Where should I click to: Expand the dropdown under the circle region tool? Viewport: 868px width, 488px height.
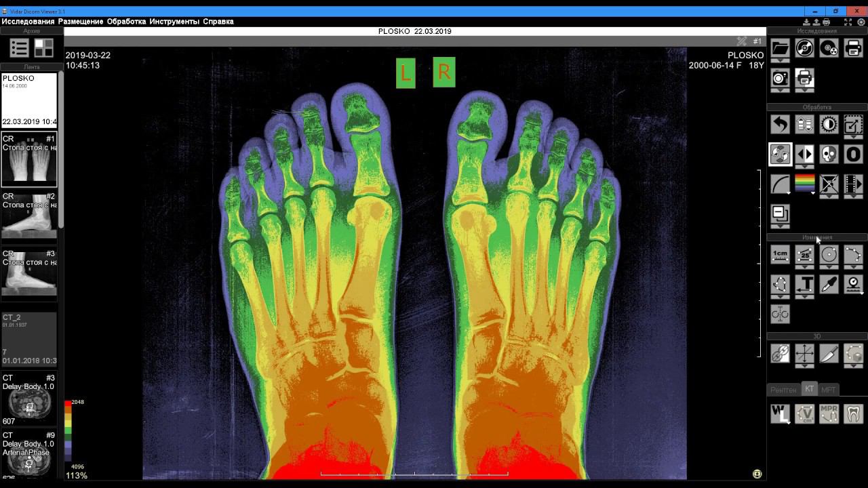pyautogui.click(x=829, y=268)
